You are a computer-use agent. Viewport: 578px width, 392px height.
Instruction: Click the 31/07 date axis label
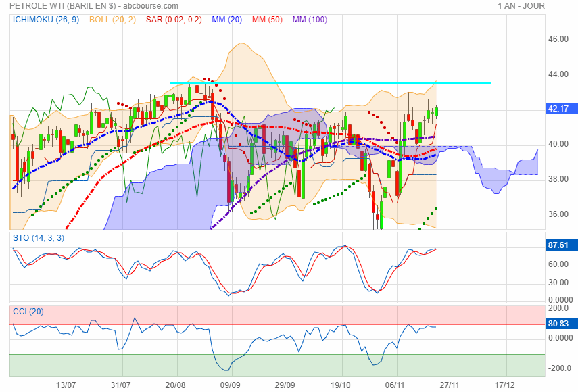120,385
